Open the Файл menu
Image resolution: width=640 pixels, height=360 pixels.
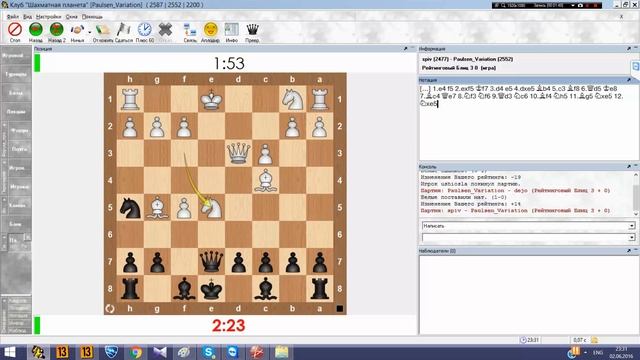13,17
